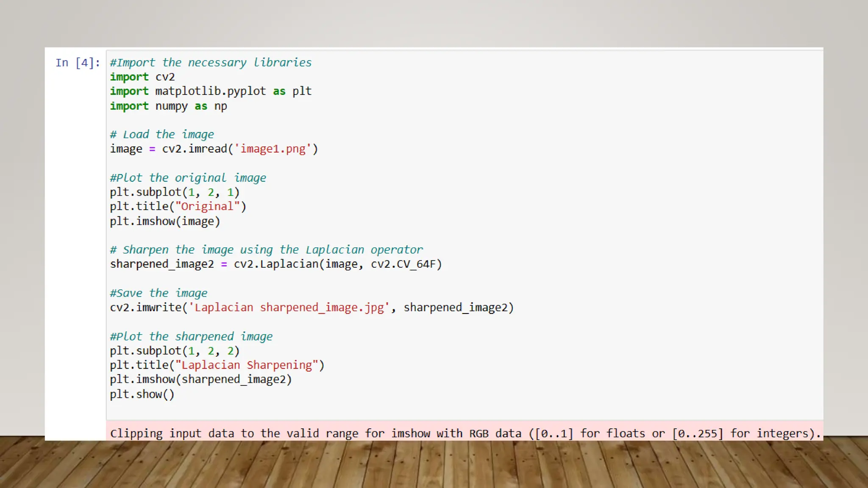868x488 pixels.
Task: Click the cv2.CV_64F argument
Action: pos(406,264)
